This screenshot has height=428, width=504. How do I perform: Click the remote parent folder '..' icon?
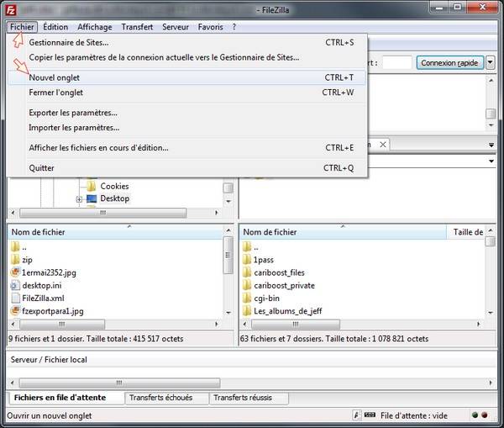(247, 247)
